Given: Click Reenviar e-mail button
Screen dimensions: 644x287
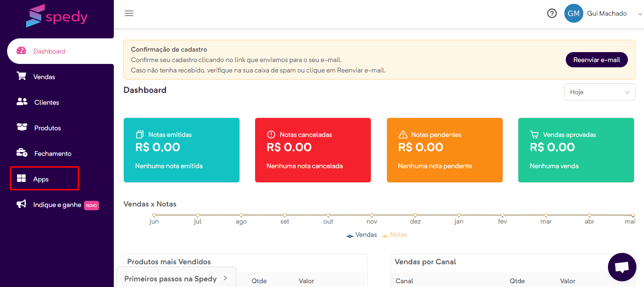Looking at the screenshot, I should click(597, 60).
